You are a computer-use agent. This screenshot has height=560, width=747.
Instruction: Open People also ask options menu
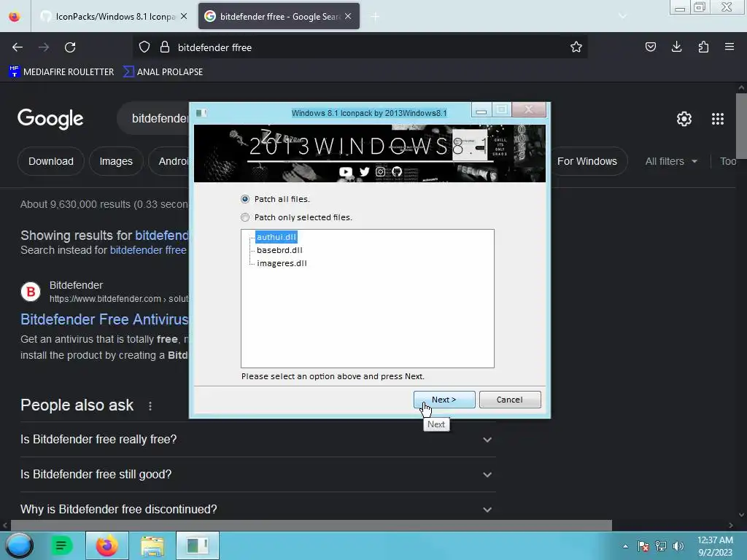coord(150,405)
